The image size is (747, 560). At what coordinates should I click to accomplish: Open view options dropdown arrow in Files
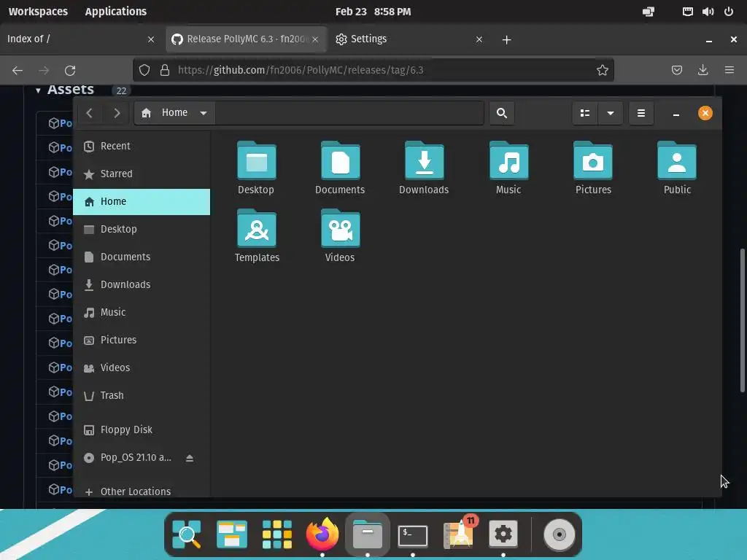point(611,113)
